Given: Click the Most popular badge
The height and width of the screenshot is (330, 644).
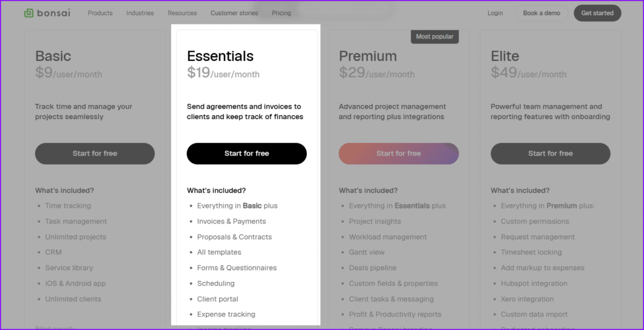Looking at the screenshot, I should (x=435, y=37).
